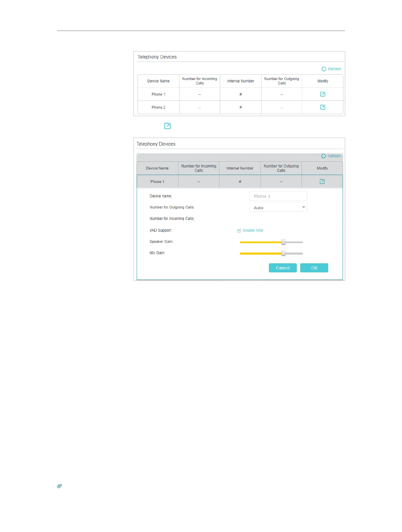Click the Modify column header in the upper table
402x532 pixels.
pyautogui.click(x=323, y=81)
